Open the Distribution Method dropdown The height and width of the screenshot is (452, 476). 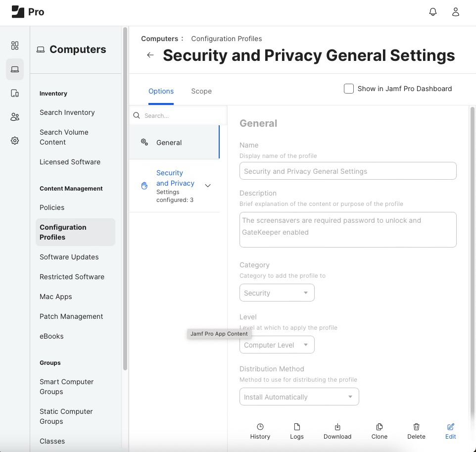pos(299,397)
